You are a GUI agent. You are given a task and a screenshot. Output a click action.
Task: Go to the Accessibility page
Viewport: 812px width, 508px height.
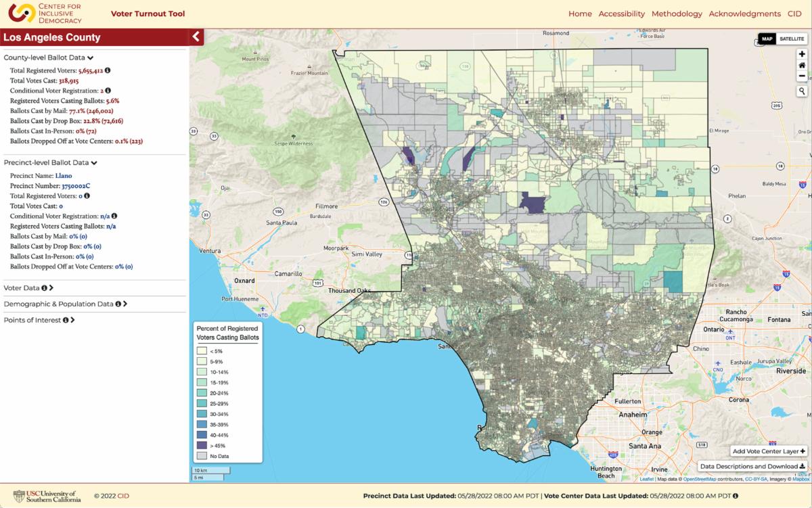click(621, 14)
